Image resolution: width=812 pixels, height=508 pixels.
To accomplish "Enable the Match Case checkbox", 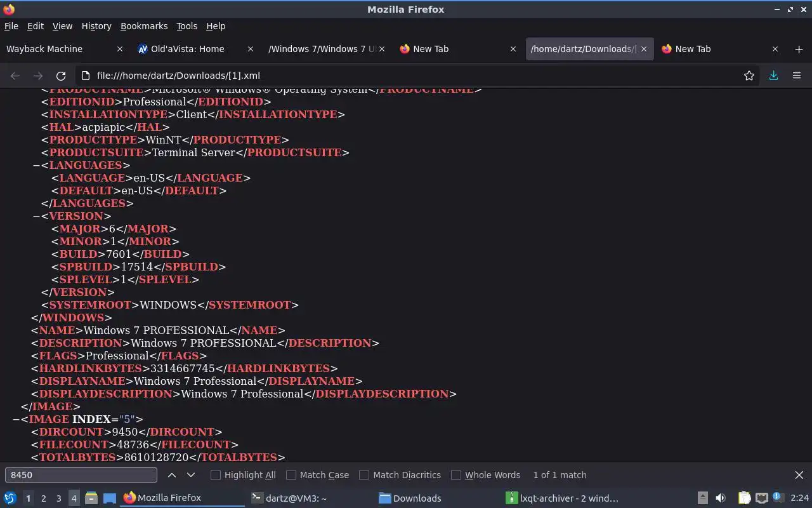I will click(291, 475).
